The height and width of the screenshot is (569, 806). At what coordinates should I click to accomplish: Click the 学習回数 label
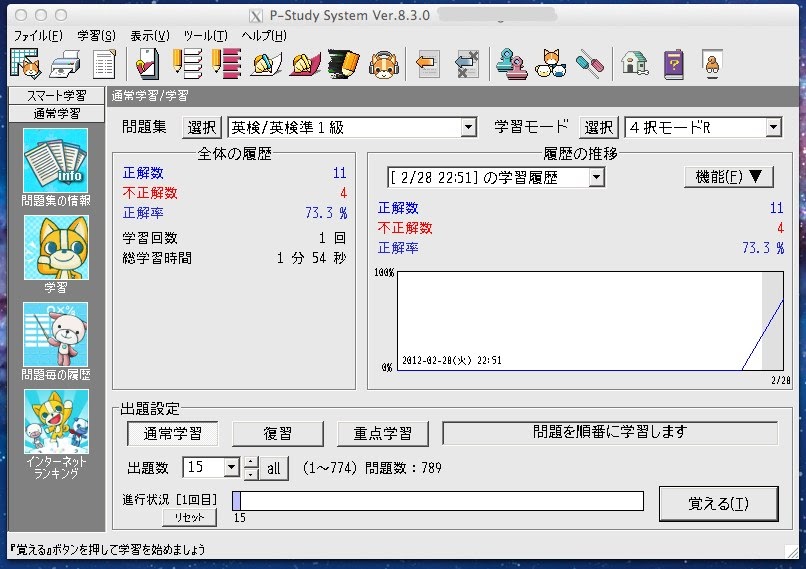pos(150,238)
